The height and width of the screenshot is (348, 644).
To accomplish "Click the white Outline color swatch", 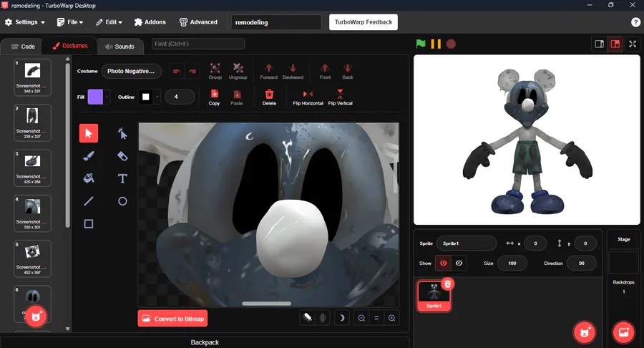I will pos(146,97).
